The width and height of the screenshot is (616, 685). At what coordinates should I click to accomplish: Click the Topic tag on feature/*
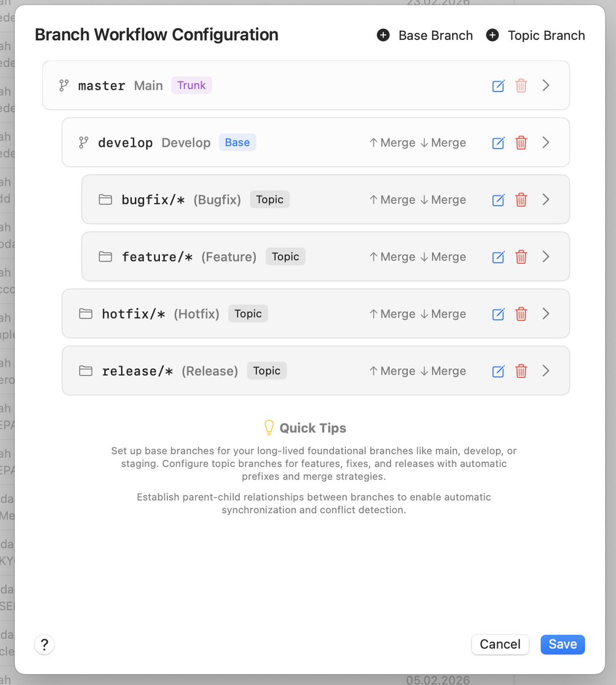(x=285, y=256)
